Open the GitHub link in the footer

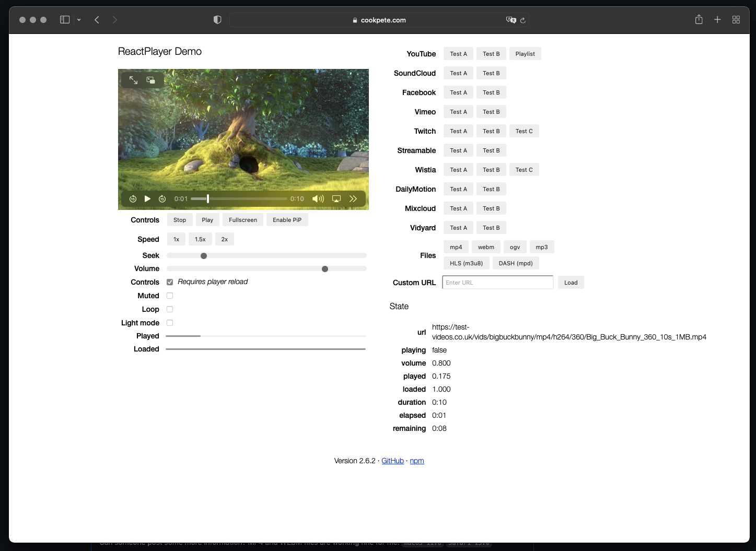392,461
